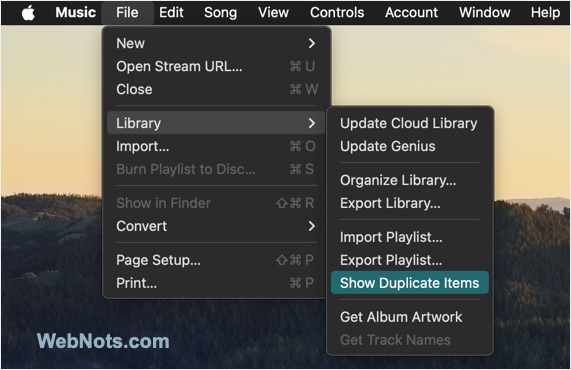
Task: Open the Account menu
Action: tap(411, 13)
